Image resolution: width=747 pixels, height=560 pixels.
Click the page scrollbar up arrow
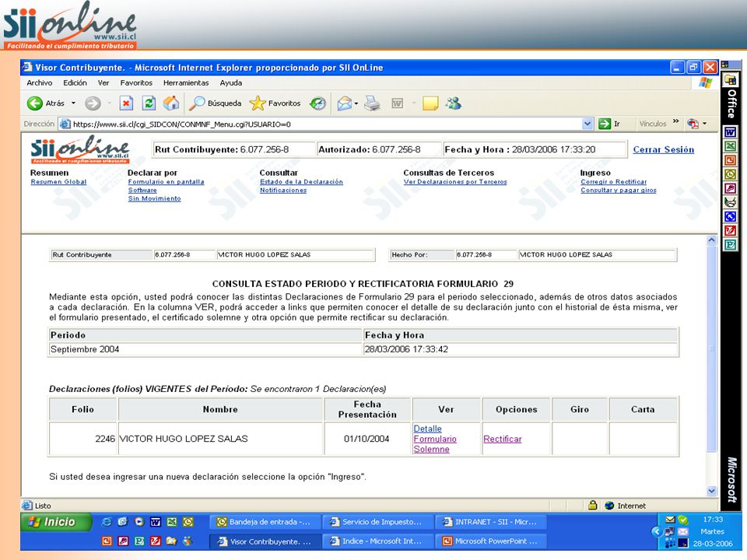[711, 240]
